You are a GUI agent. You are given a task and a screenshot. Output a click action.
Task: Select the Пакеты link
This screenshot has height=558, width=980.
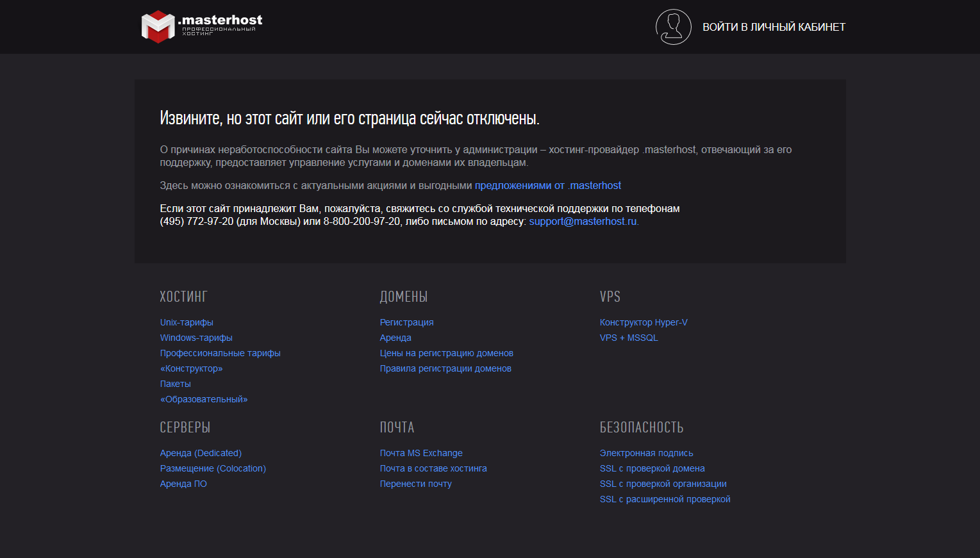point(176,384)
